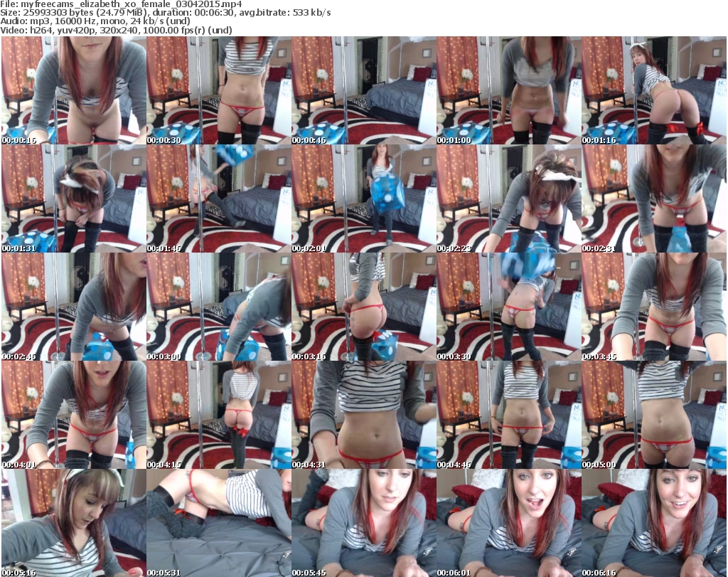The image size is (728, 577).
Task: Open the frame stamped 00:03:16
Action: click(363, 307)
